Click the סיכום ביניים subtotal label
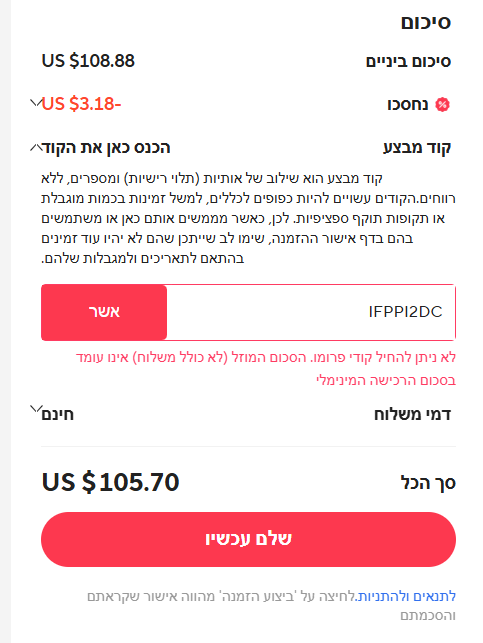The width and height of the screenshot is (483, 643). click(408, 62)
